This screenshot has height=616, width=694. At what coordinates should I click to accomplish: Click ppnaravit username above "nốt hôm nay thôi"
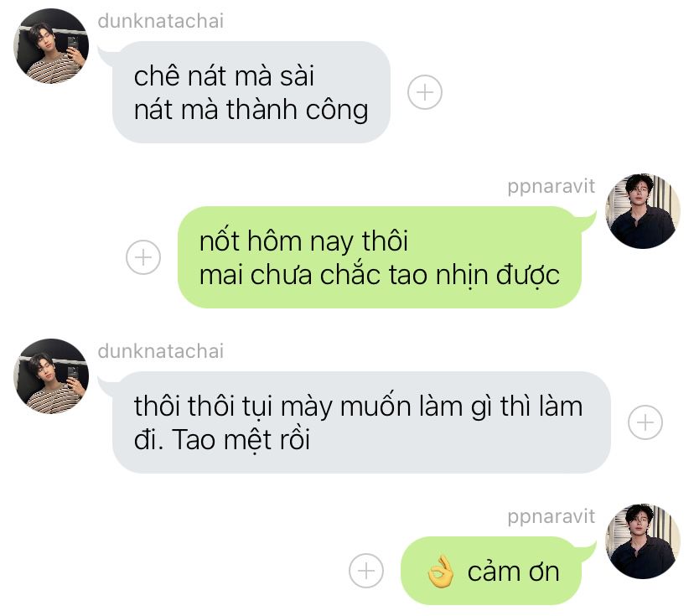tap(551, 186)
